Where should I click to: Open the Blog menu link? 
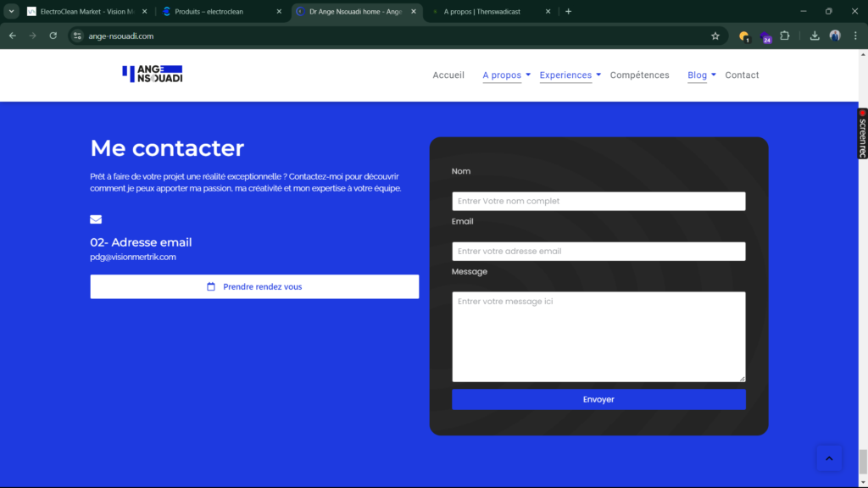click(697, 75)
